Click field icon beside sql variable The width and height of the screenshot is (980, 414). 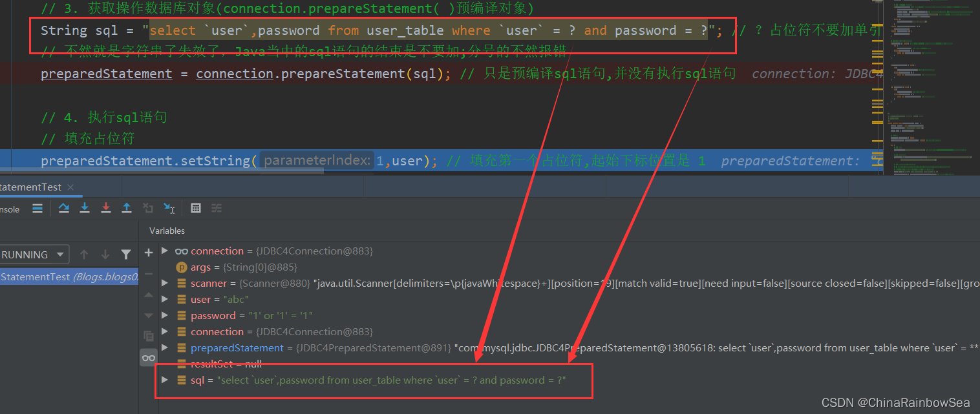[182, 380]
